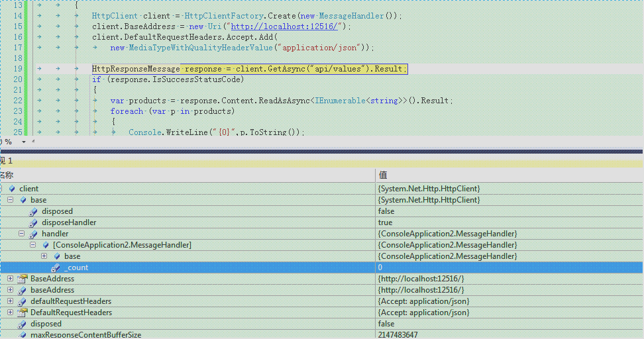Click the _count value cell showing 0
644x339 pixels.
[510, 267]
